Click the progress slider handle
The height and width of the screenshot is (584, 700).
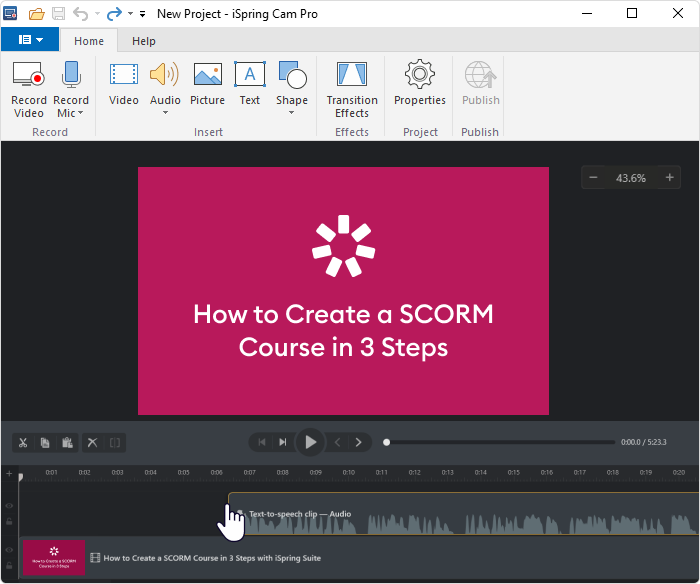coord(387,442)
